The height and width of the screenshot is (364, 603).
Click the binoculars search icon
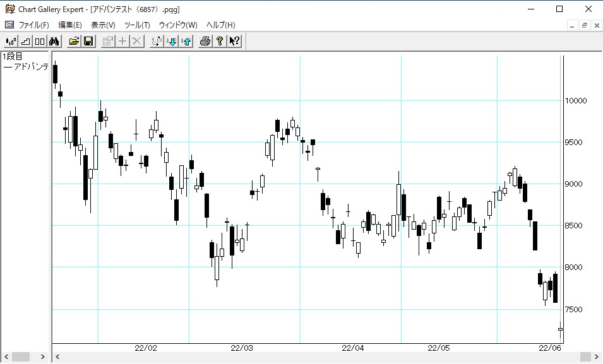click(x=54, y=42)
